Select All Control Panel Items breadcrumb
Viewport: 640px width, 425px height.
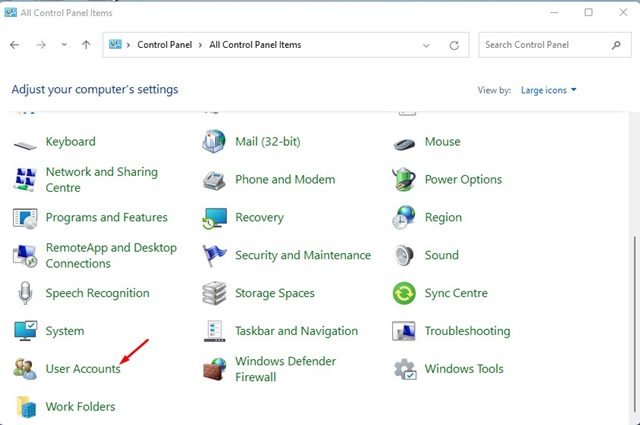point(255,45)
